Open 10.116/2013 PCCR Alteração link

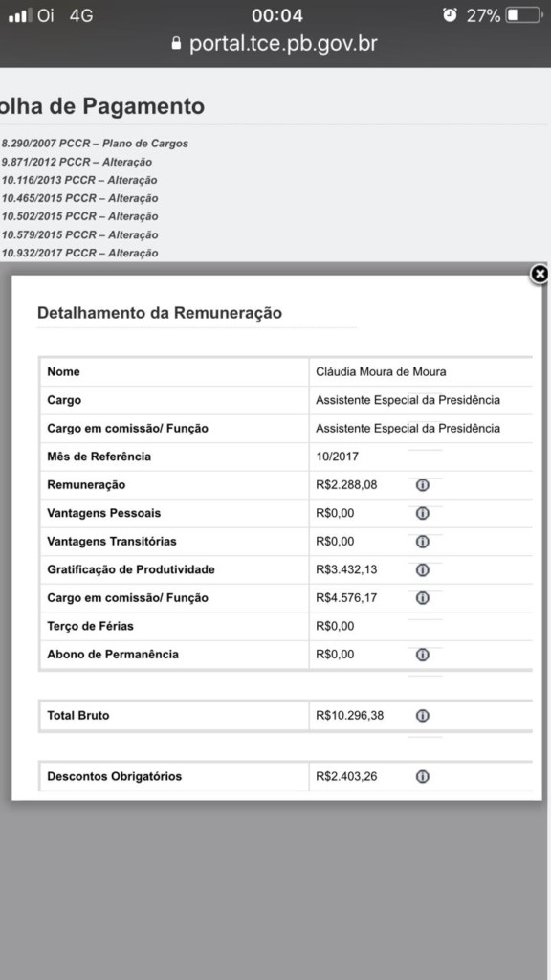79,180
